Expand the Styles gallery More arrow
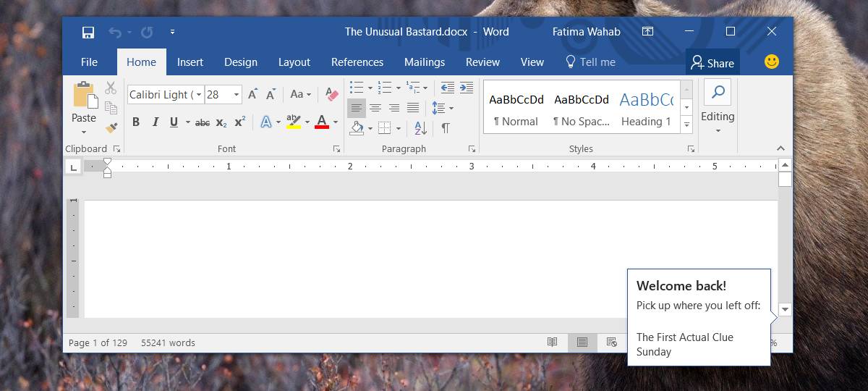The image size is (868, 391). click(x=687, y=125)
